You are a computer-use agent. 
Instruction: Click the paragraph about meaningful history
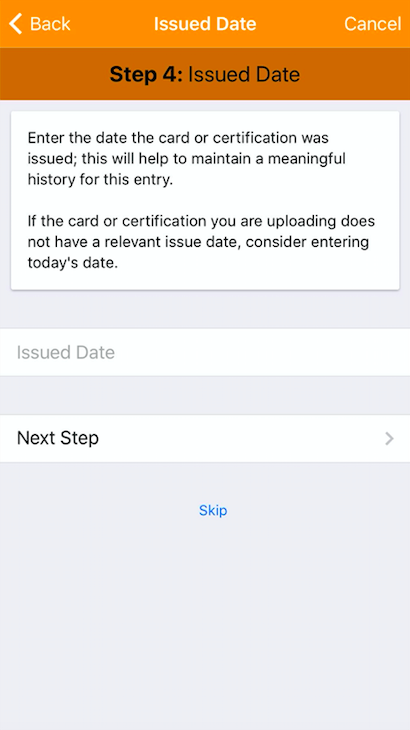coord(187,159)
